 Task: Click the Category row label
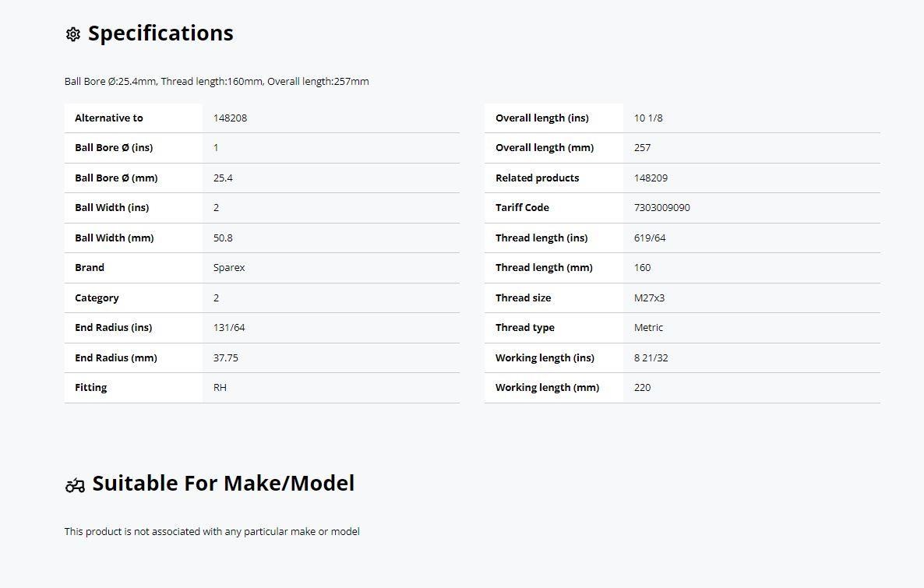[x=97, y=298]
